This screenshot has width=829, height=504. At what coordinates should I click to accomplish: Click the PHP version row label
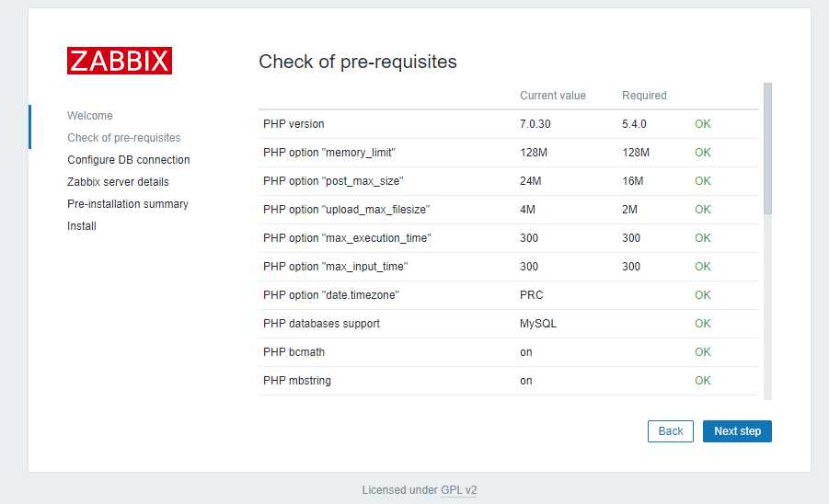click(x=294, y=124)
